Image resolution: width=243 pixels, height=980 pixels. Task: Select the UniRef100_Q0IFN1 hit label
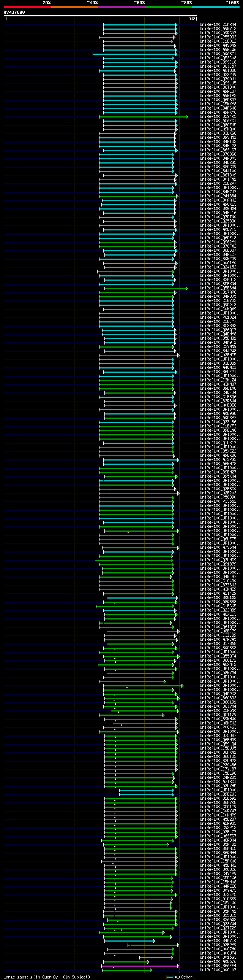point(218,179)
